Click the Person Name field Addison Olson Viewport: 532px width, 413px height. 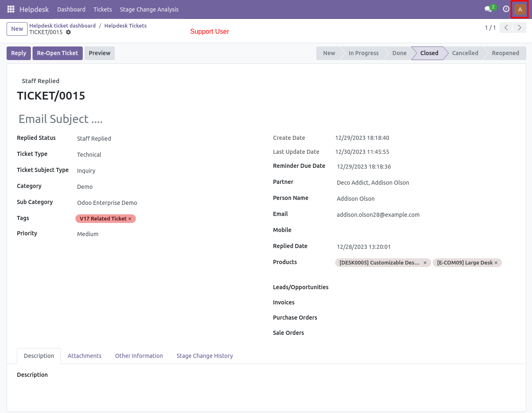pos(425,199)
